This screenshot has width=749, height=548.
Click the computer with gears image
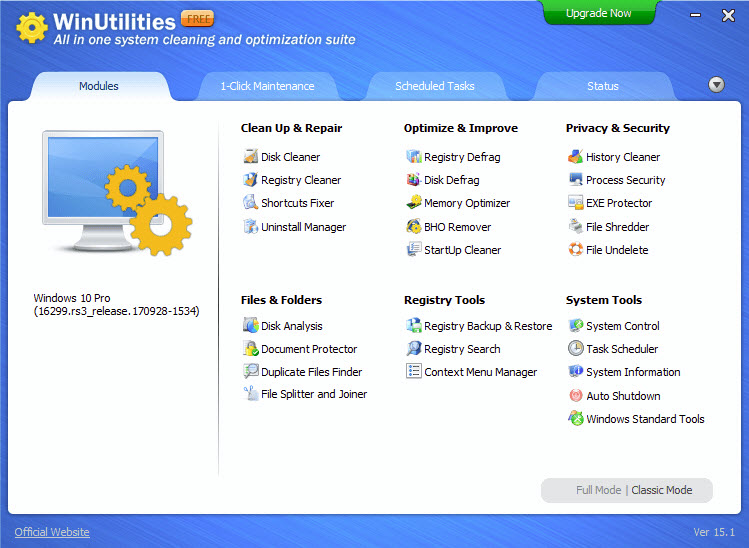[x=117, y=193]
